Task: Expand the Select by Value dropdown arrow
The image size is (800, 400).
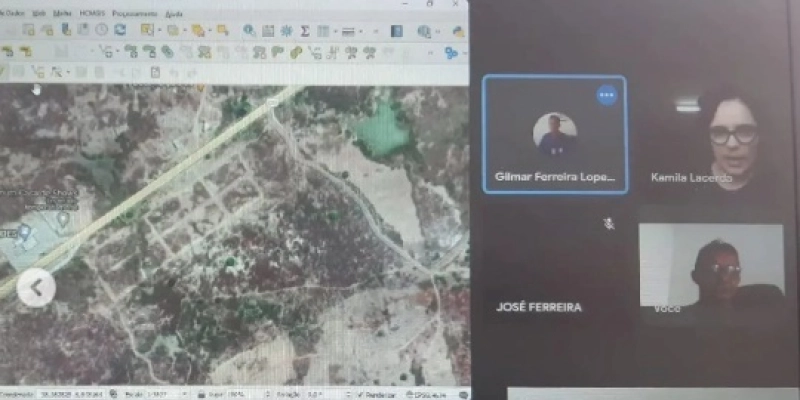Action: (x=185, y=31)
